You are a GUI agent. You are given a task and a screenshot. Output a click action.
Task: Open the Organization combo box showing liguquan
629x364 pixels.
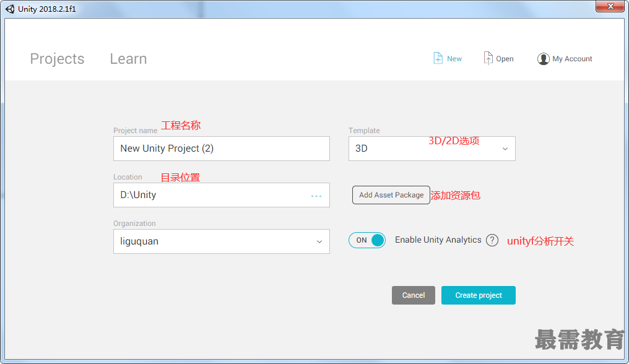pos(222,241)
